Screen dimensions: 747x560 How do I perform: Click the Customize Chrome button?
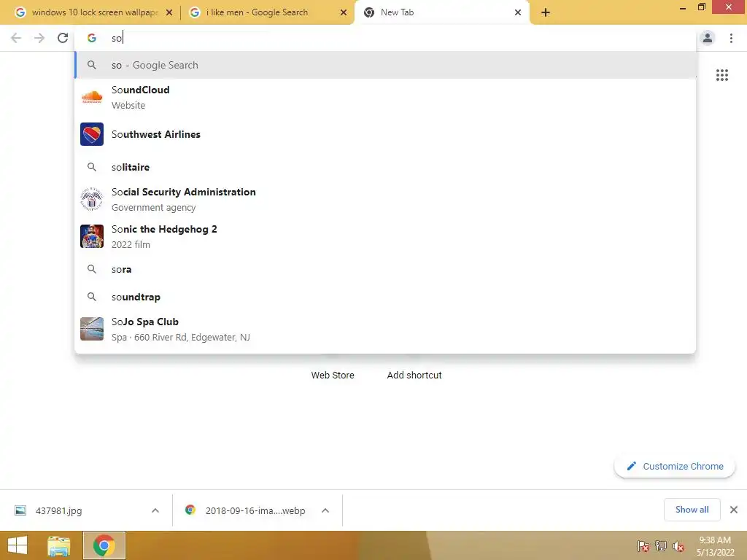(675, 466)
